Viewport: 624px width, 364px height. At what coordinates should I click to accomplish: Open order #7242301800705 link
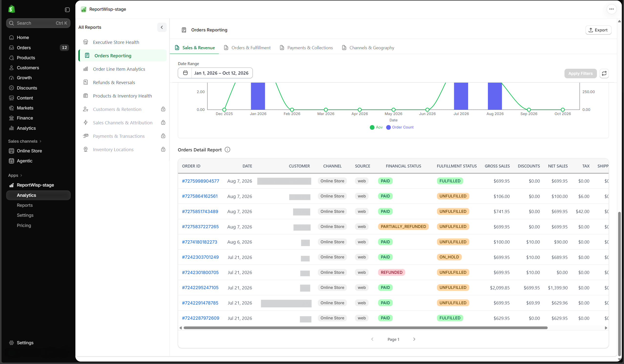point(200,272)
